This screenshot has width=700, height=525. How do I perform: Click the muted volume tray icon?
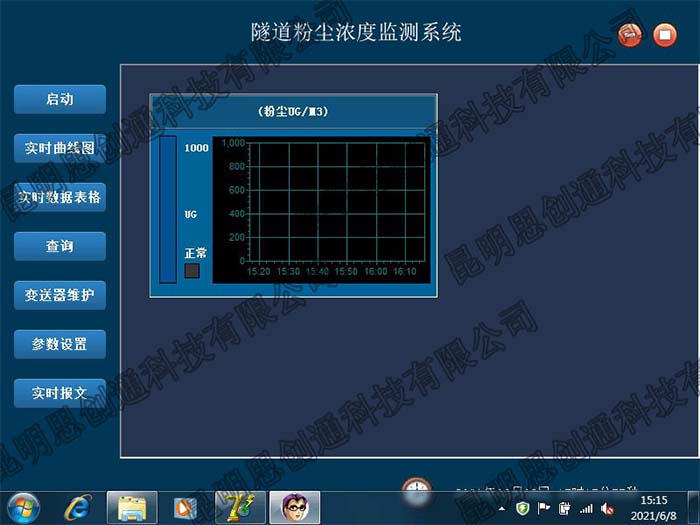coord(607,508)
